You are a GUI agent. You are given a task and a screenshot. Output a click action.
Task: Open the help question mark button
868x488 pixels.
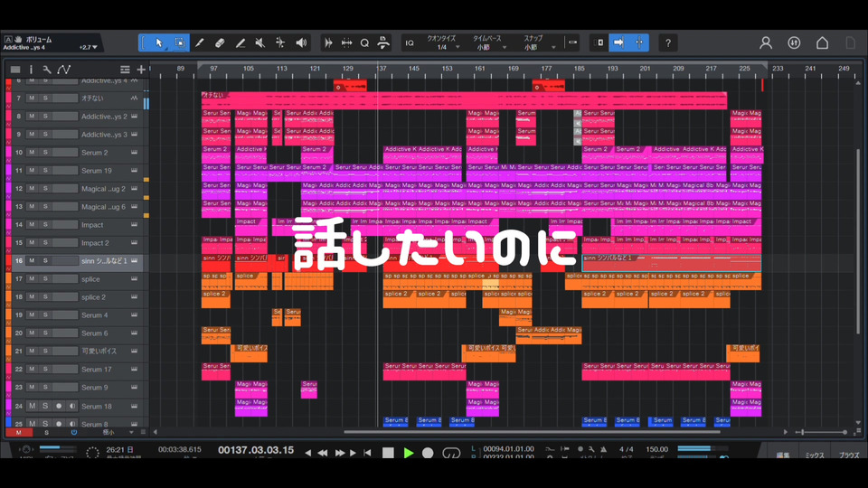[667, 42]
